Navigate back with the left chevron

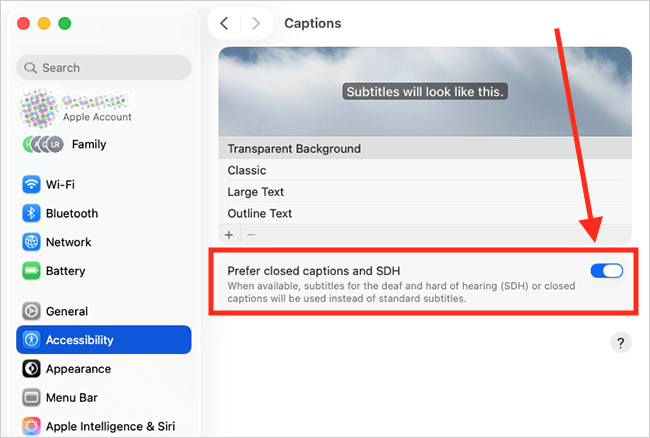point(225,23)
